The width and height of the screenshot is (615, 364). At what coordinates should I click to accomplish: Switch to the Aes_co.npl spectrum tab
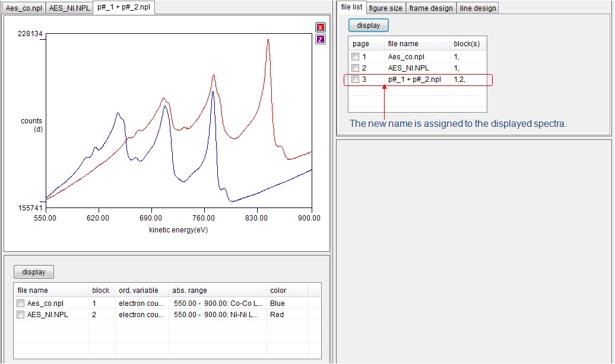(24, 8)
